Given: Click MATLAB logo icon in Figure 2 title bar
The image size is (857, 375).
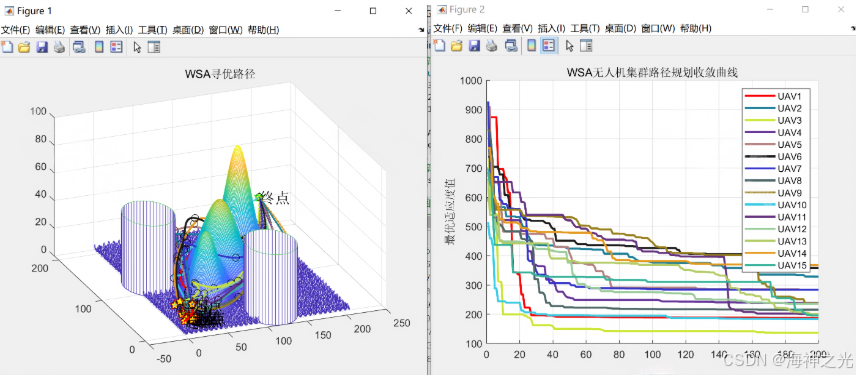Looking at the screenshot, I should (442, 9).
